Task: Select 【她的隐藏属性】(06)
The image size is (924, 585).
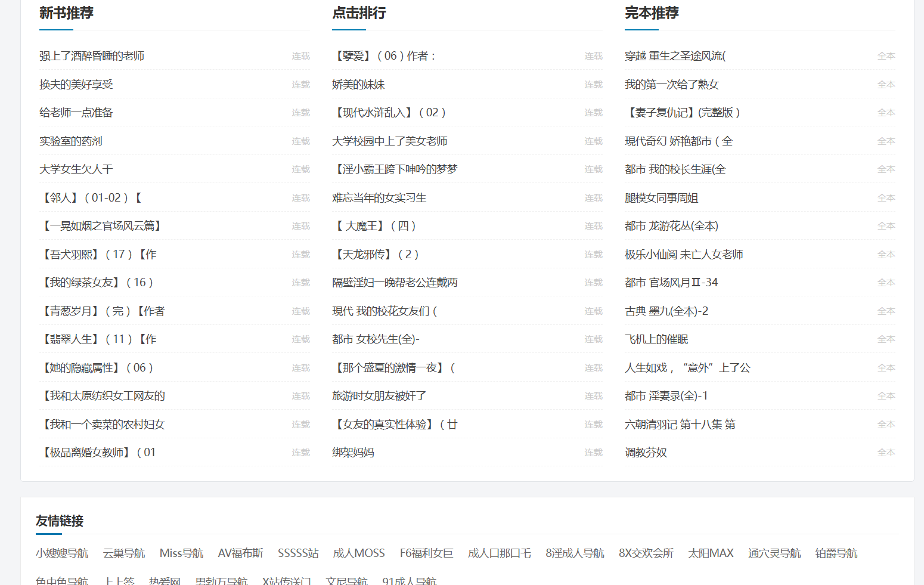Action: 97,368
